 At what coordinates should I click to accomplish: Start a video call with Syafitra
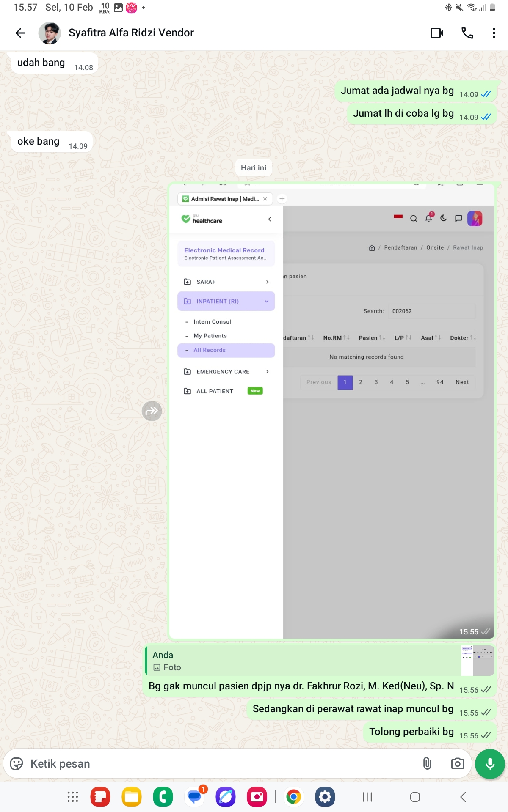437,33
